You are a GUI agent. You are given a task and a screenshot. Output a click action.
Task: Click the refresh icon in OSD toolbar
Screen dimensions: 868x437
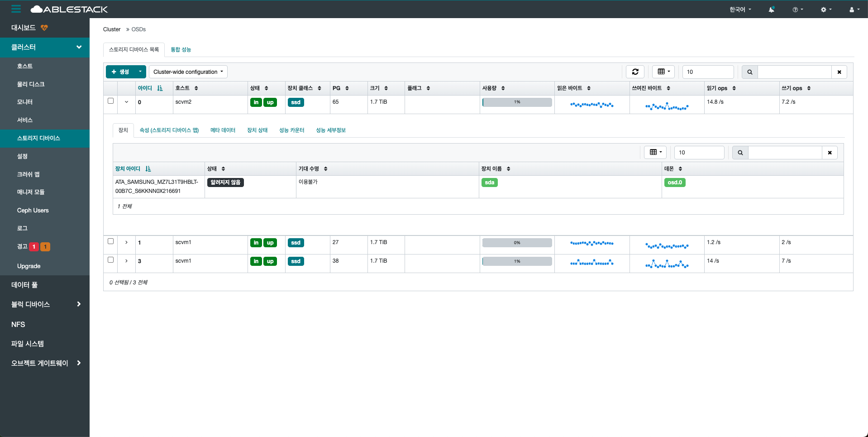tap(635, 72)
